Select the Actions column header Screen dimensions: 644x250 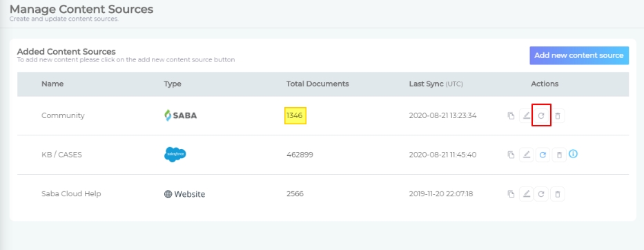click(545, 84)
